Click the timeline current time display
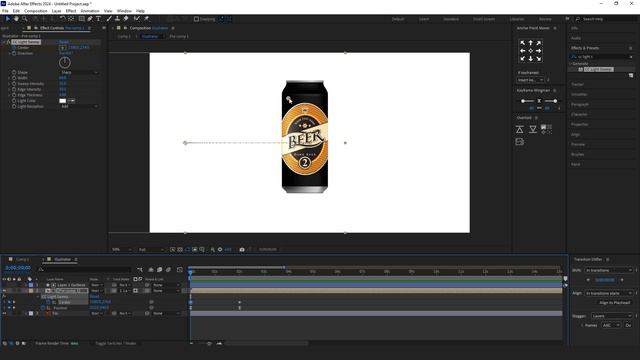This screenshot has width=640, height=360. coord(18,268)
